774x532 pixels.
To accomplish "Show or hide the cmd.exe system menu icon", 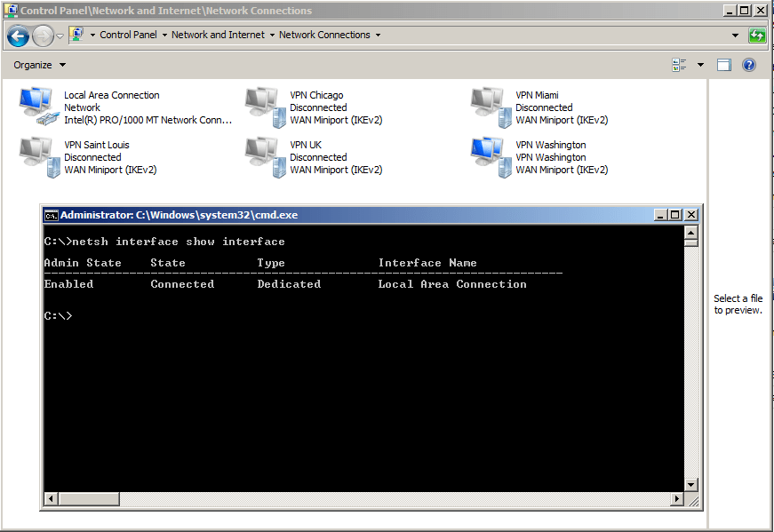I will (51, 214).
